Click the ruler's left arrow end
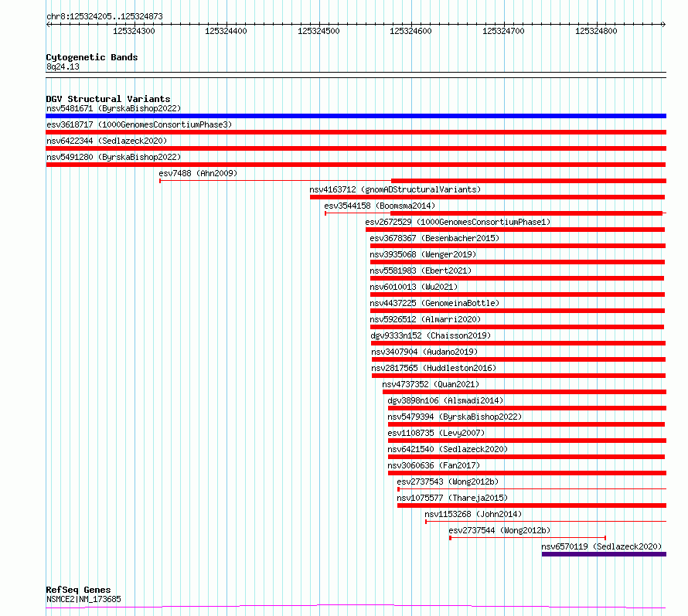The height and width of the screenshot is (616, 688). pos(48,25)
